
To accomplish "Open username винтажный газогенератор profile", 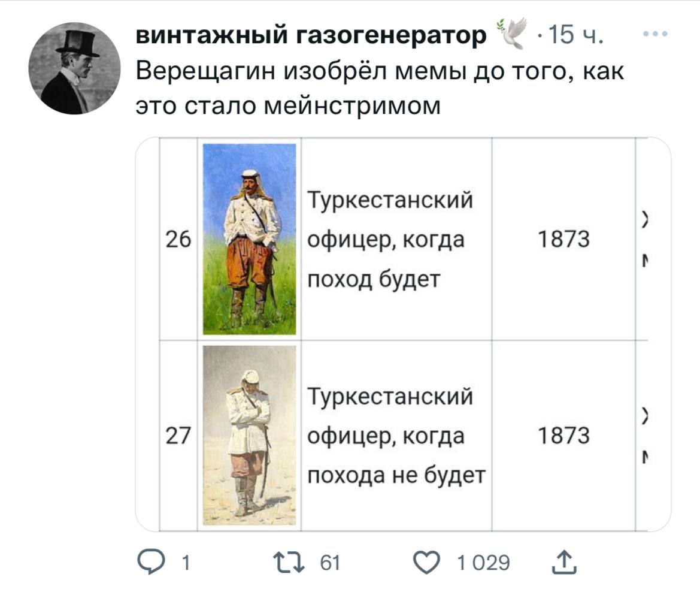I will 311,35.
